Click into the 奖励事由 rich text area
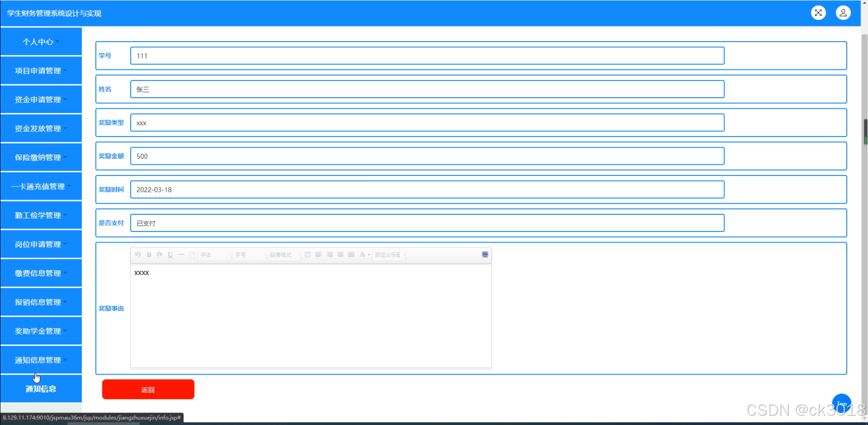 tap(311, 316)
